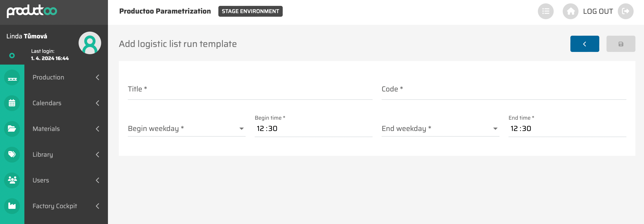Viewport: 644px width, 224px height.
Task: Click the log out arrow icon
Action: (x=625, y=11)
